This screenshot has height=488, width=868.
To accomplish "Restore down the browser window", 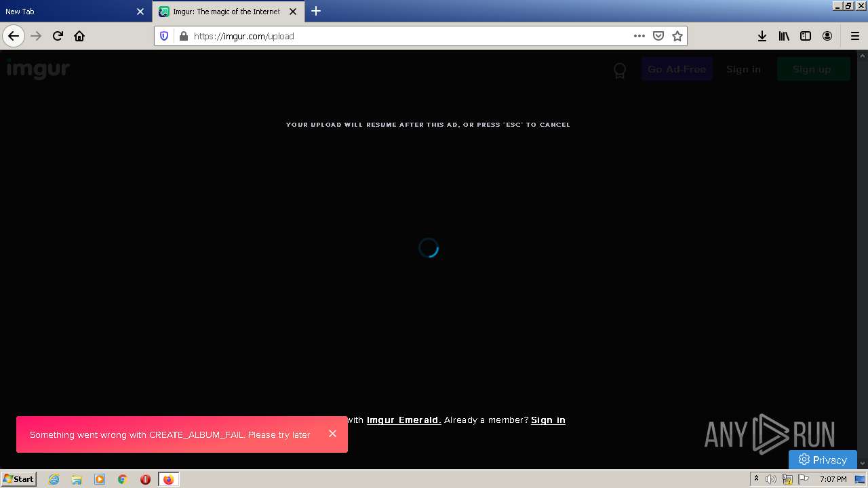I will click(x=848, y=5).
